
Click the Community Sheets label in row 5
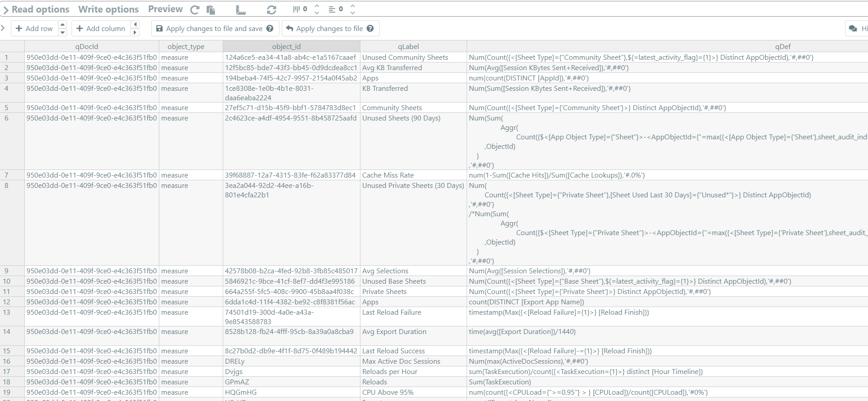click(414, 108)
